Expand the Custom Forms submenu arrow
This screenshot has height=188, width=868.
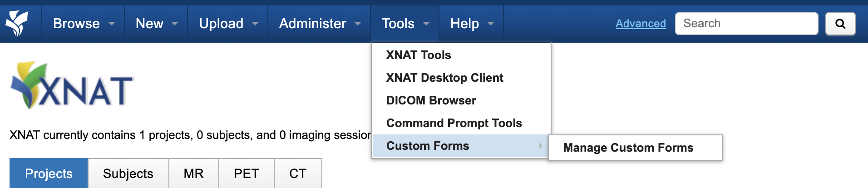[x=540, y=146]
